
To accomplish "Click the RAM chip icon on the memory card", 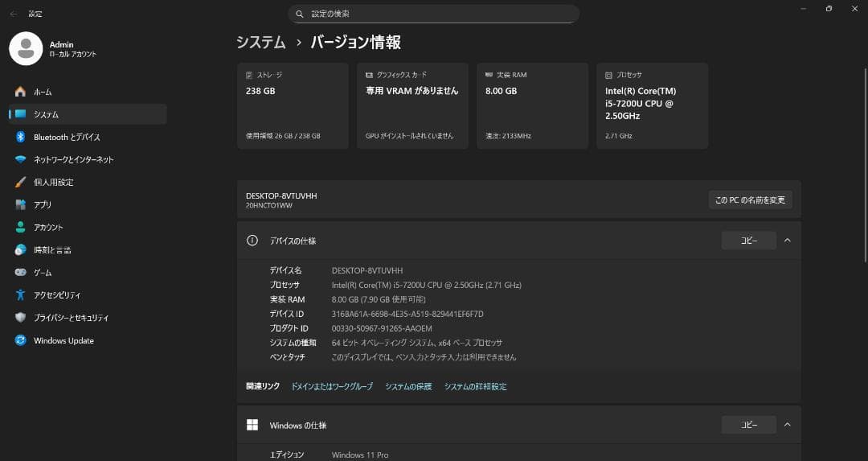I will click(x=489, y=75).
